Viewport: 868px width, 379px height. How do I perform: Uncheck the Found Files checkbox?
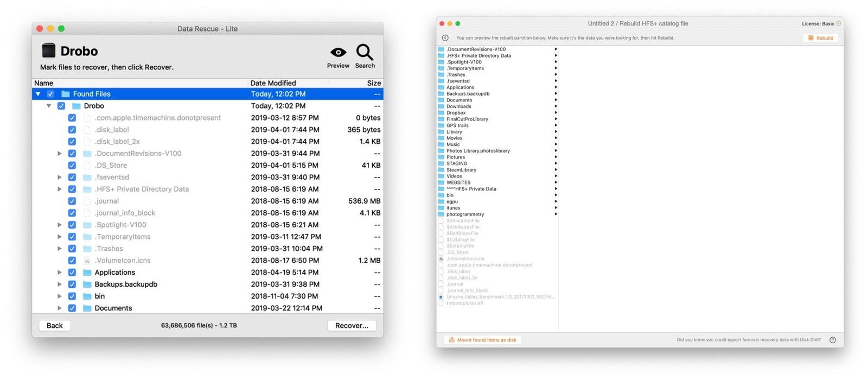pos(50,94)
